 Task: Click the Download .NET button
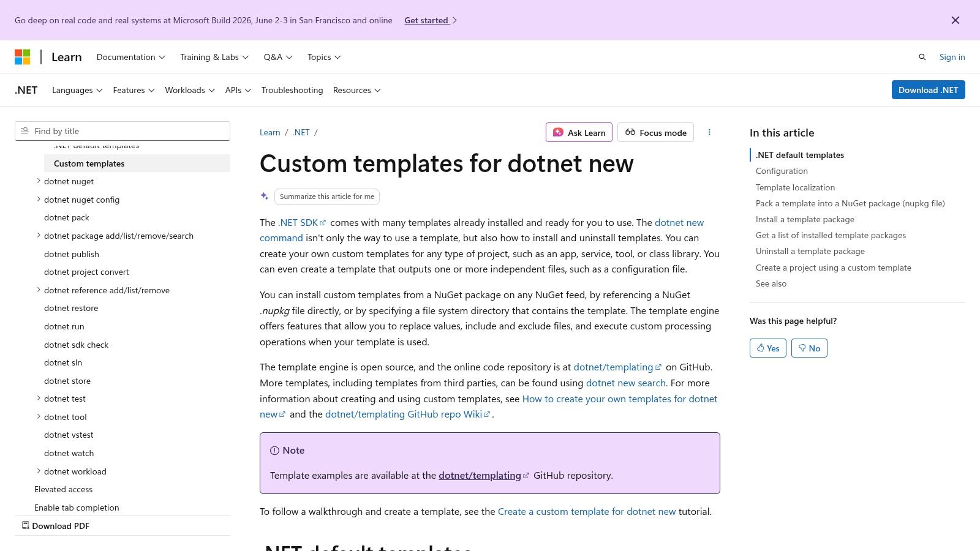[928, 89]
